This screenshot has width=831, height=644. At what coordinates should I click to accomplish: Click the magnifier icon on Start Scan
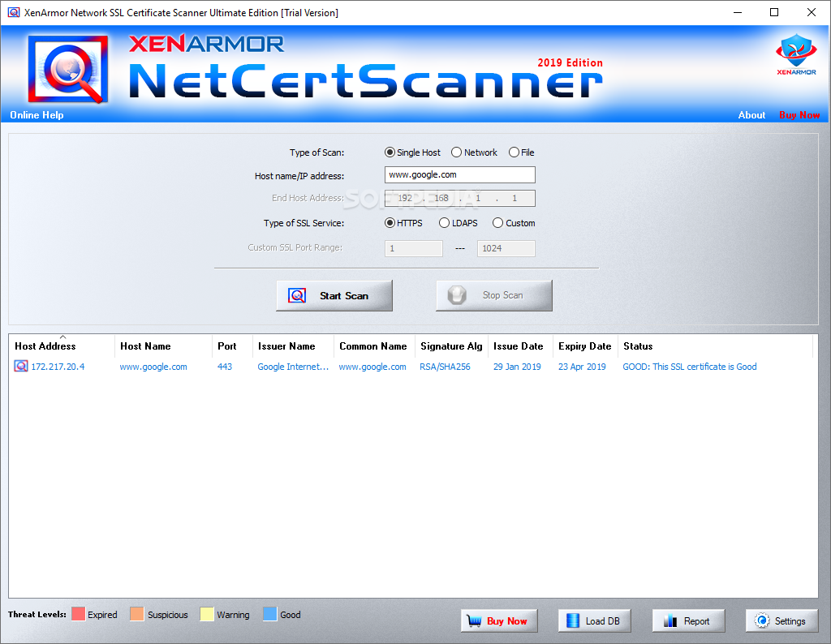tap(297, 295)
